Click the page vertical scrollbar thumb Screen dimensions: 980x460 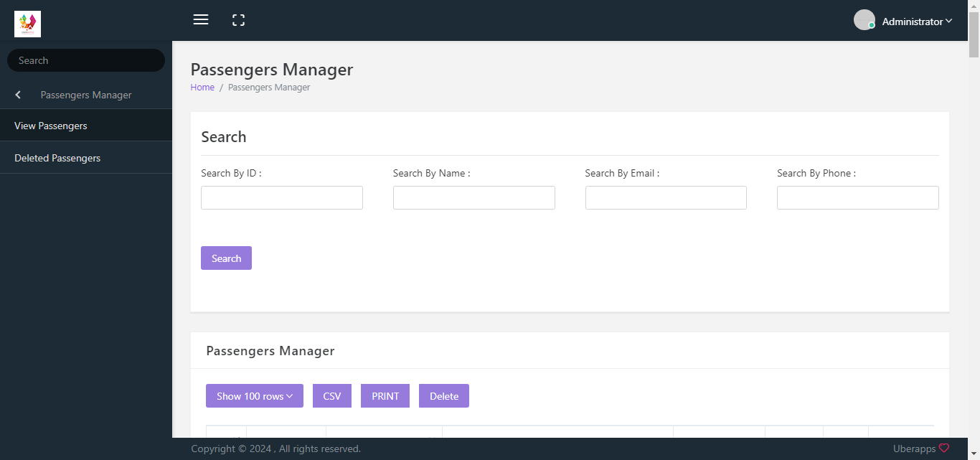(x=974, y=34)
